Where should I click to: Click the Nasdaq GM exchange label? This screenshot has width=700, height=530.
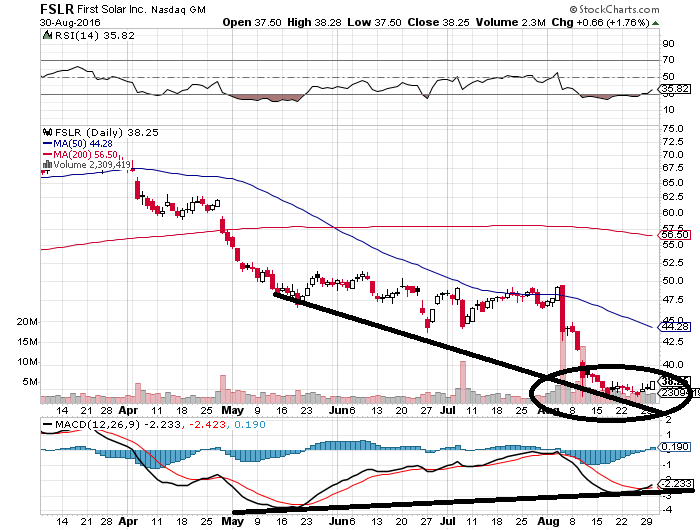179,9
